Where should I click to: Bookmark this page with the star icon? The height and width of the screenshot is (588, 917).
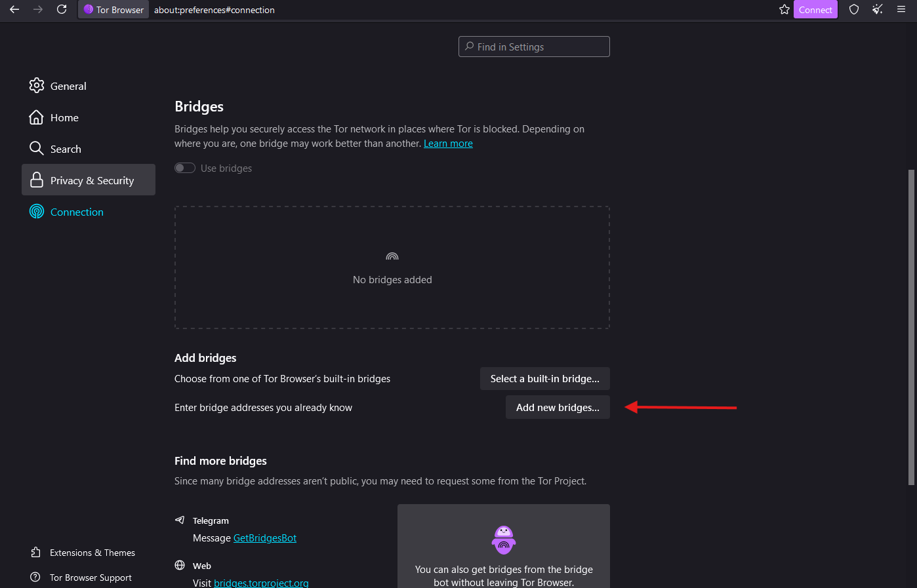click(x=784, y=10)
